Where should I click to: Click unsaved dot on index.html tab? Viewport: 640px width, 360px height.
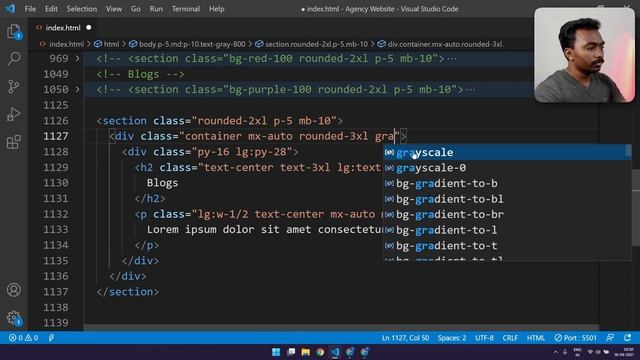click(89, 28)
